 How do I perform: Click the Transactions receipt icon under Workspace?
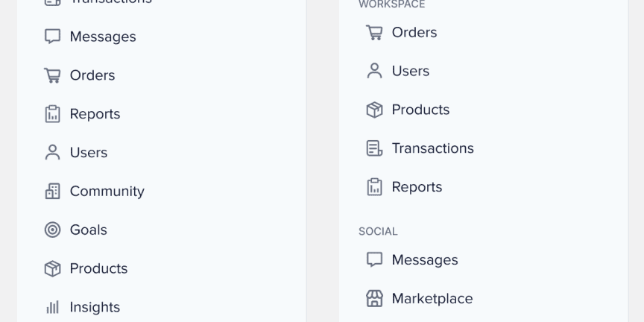(375, 148)
